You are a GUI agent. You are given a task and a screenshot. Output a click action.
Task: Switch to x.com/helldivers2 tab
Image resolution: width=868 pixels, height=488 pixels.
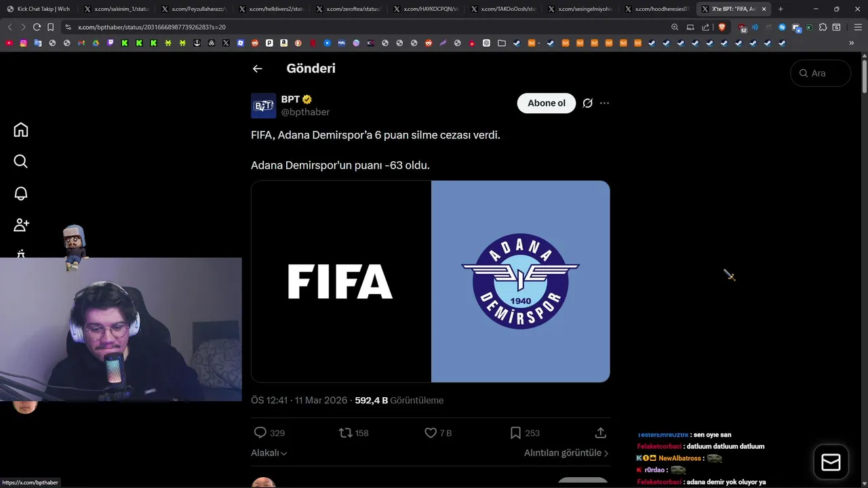pos(271,9)
